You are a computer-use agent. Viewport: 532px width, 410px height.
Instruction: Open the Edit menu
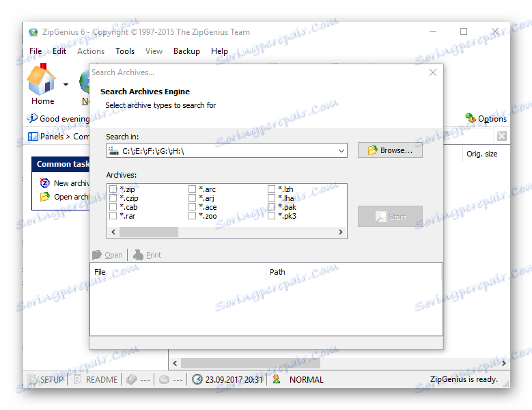pyautogui.click(x=59, y=51)
